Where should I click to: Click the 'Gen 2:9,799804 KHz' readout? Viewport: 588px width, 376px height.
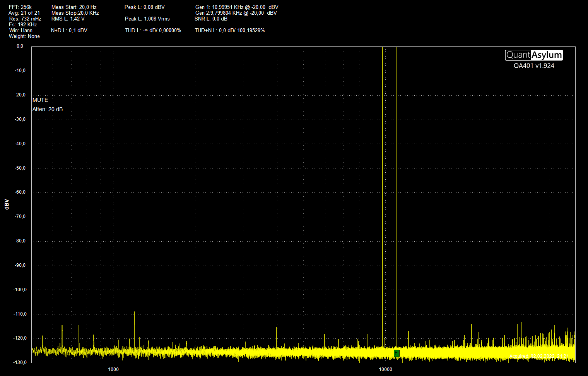pyautogui.click(x=236, y=13)
